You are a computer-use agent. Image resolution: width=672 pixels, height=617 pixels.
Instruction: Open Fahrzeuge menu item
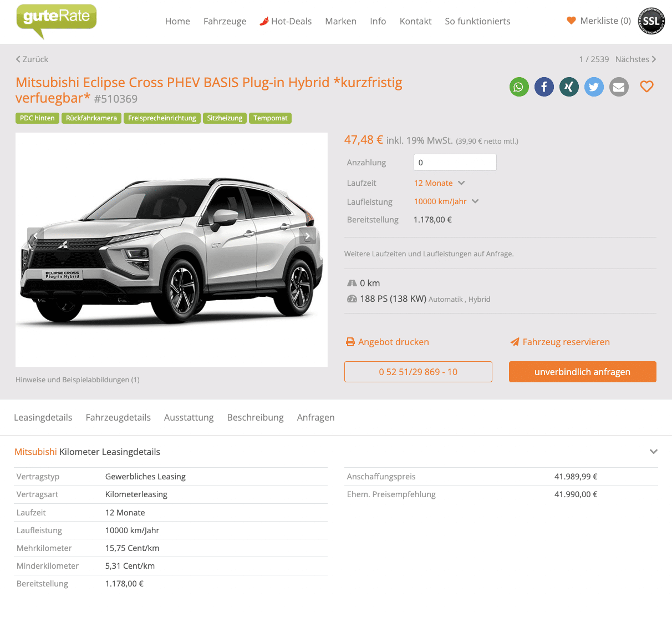click(225, 21)
